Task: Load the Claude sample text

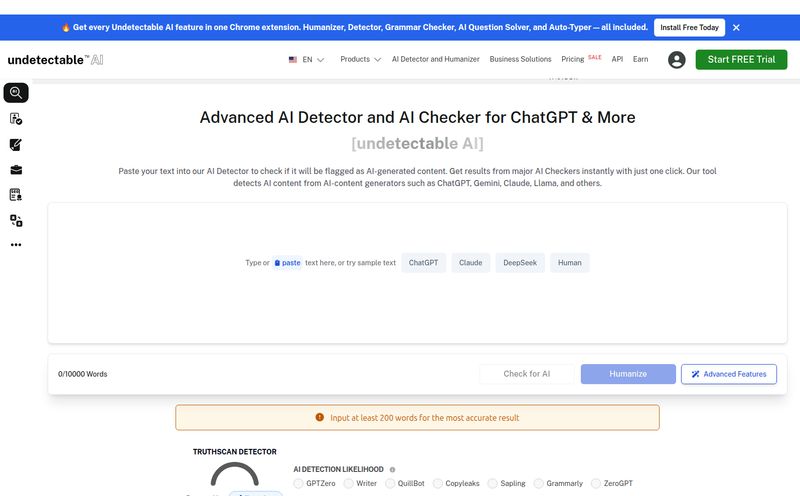Action: coord(470,263)
